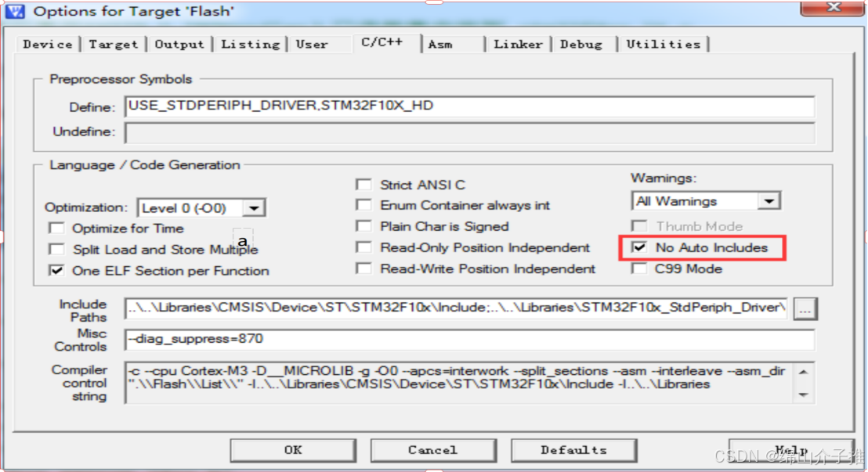Switch to the Listing tab

(250, 45)
